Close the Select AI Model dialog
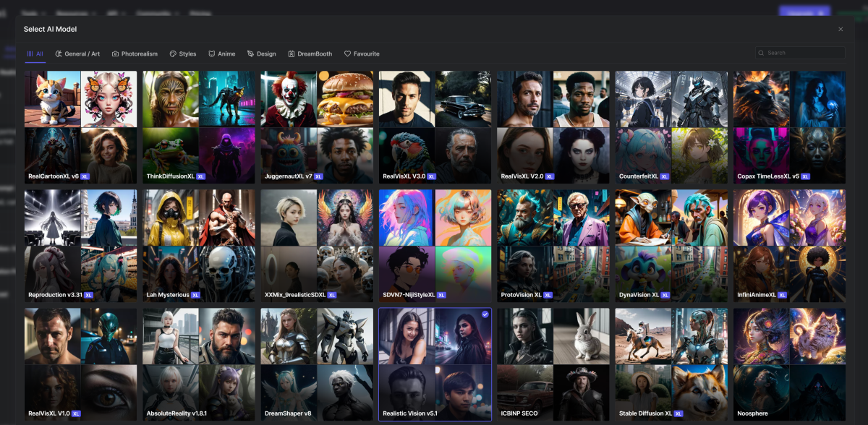 coord(841,29)
